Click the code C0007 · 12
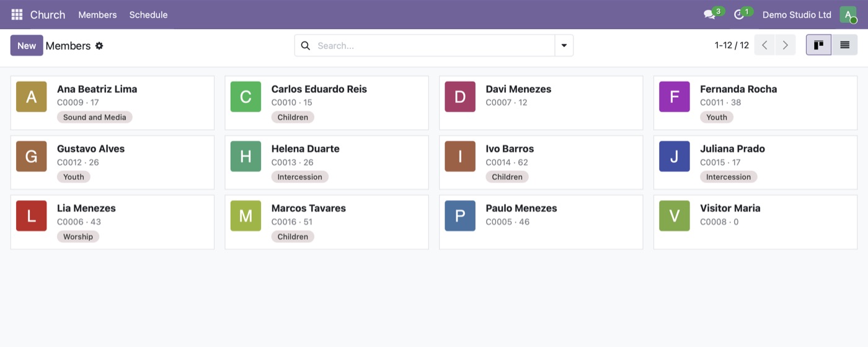This screenshot has width=868, height=347. pos(507,103)
